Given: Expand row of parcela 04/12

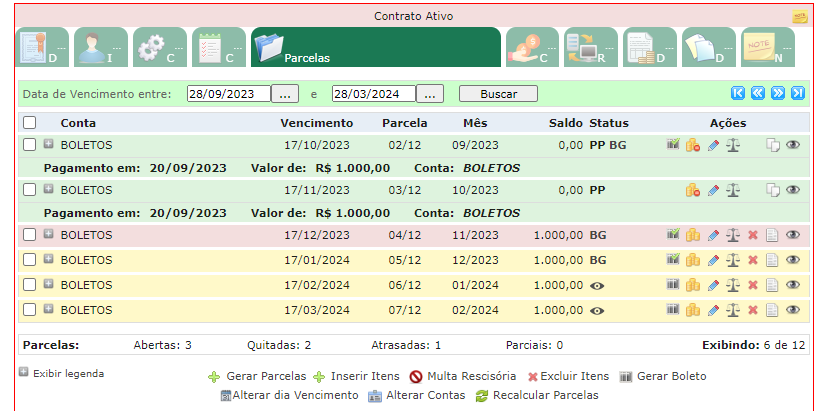Looking at the screenshot, I should pyautogui.click(x=48, y=233).
